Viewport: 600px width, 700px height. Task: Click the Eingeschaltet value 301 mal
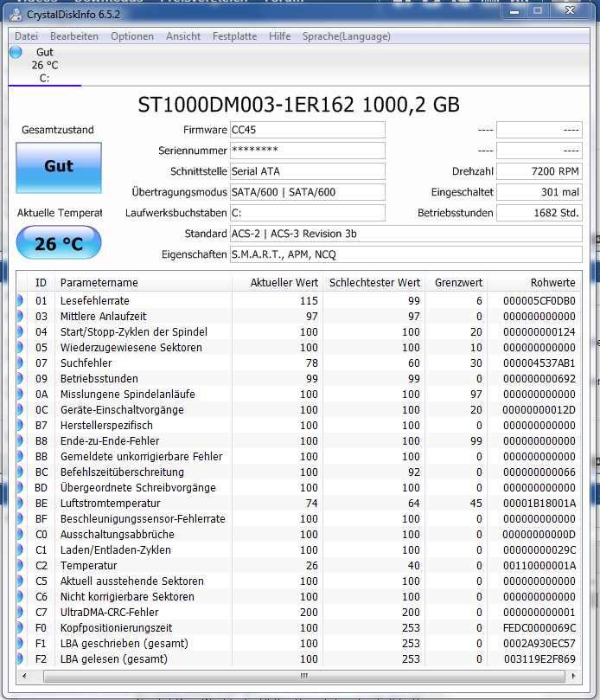[x=539, y=192]
